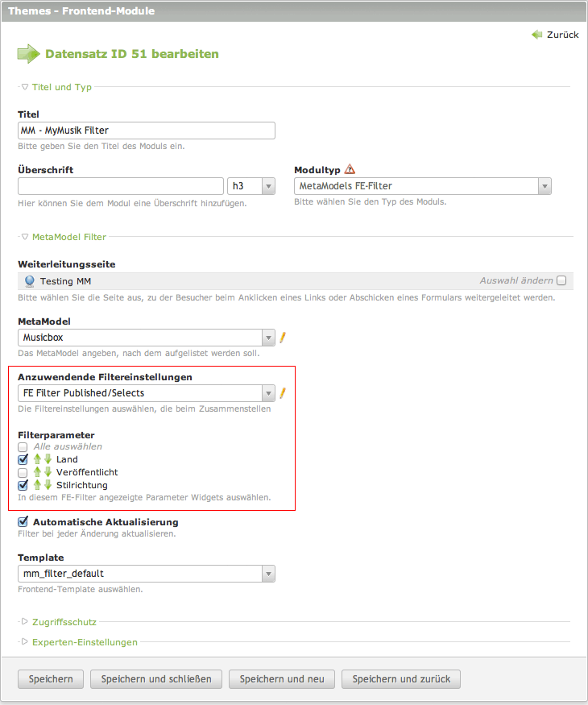Move Land parameter up with green arrow
The width and height of the screenshot is (588, 705).
pos(35,459)
